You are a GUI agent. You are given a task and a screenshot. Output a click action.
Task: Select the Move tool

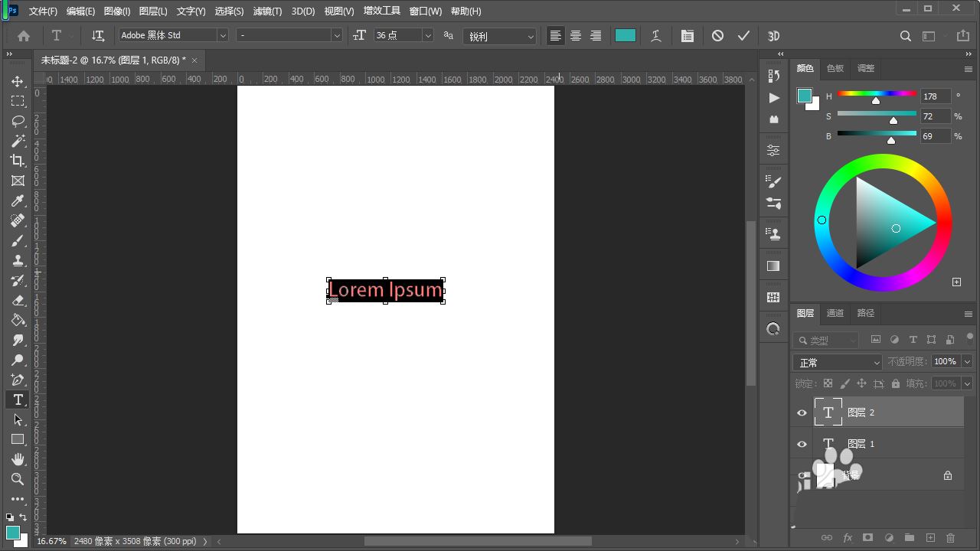tap(18, 81)
